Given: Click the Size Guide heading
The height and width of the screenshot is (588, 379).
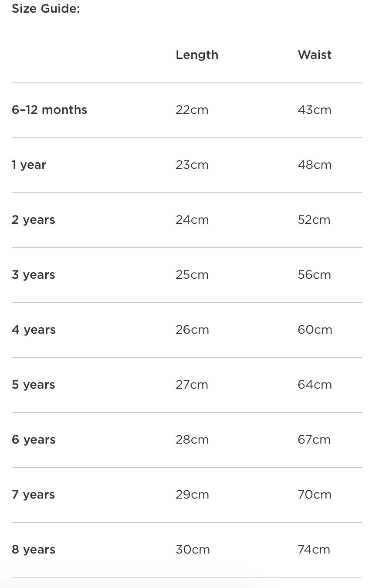Looking at the screenshot, I should coord(46,9).
